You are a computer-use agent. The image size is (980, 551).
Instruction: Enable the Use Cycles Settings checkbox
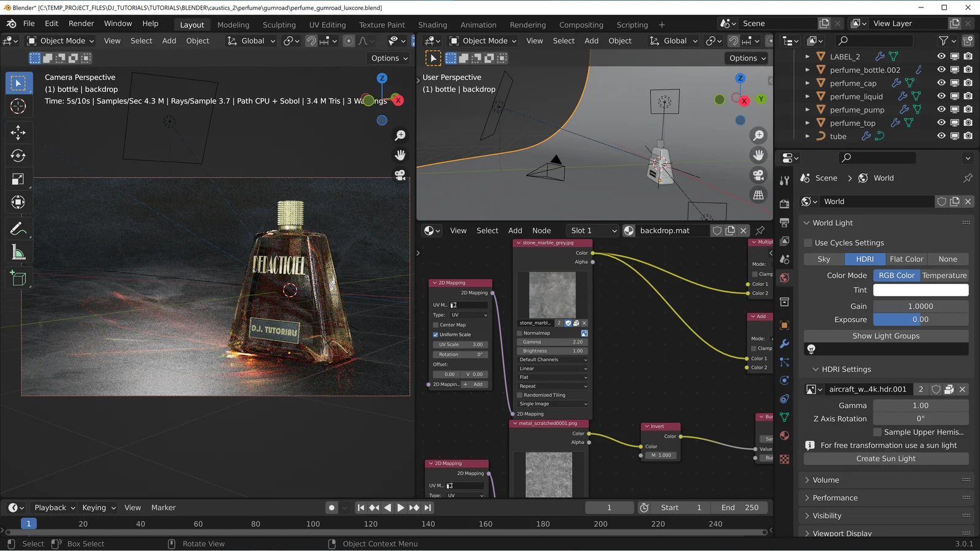point(808,243)
